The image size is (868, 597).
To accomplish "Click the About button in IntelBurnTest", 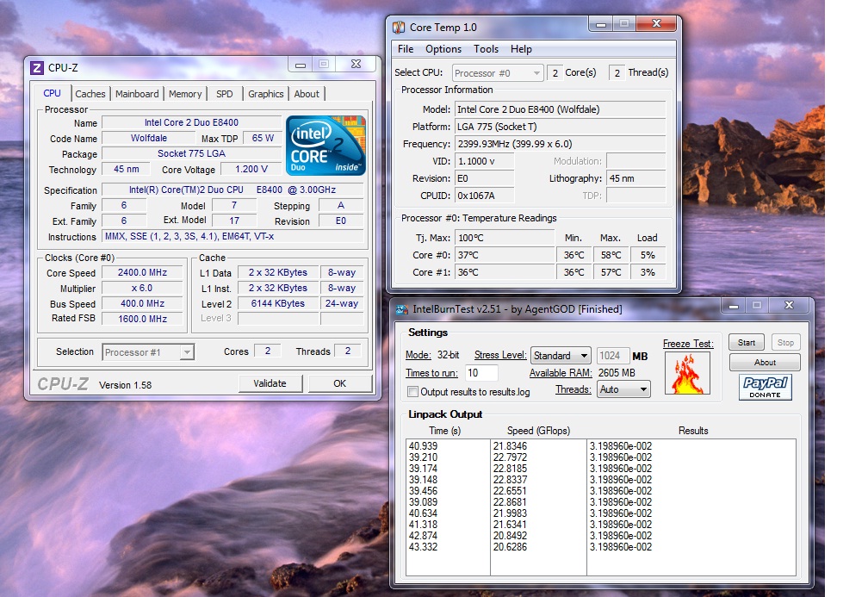I will [x=765, y=363].
